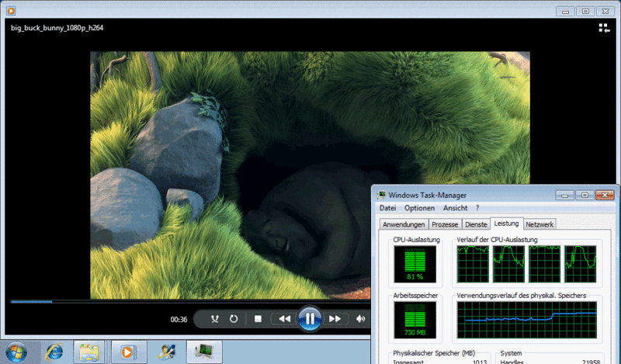
Task: Mute the speaker volume icon
Action: coord(361,318)
